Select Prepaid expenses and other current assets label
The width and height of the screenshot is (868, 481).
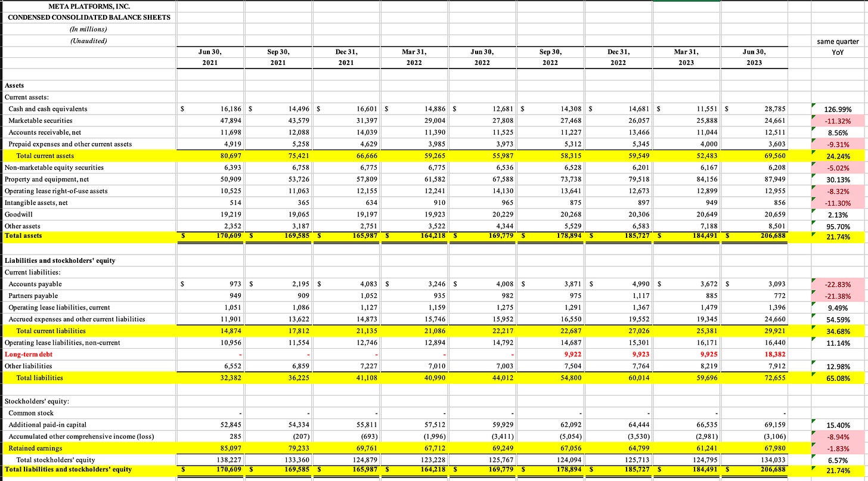tap(70, 144)
